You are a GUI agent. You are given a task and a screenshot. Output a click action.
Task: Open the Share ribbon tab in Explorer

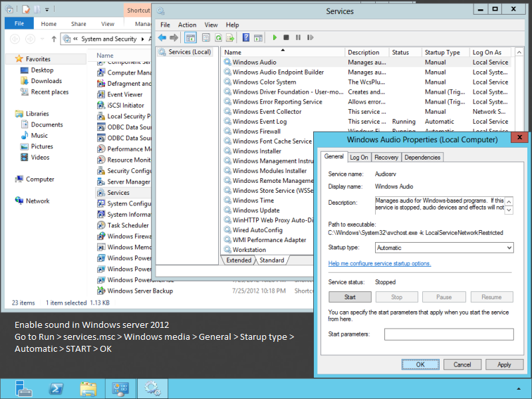click(x=78, y=24)
